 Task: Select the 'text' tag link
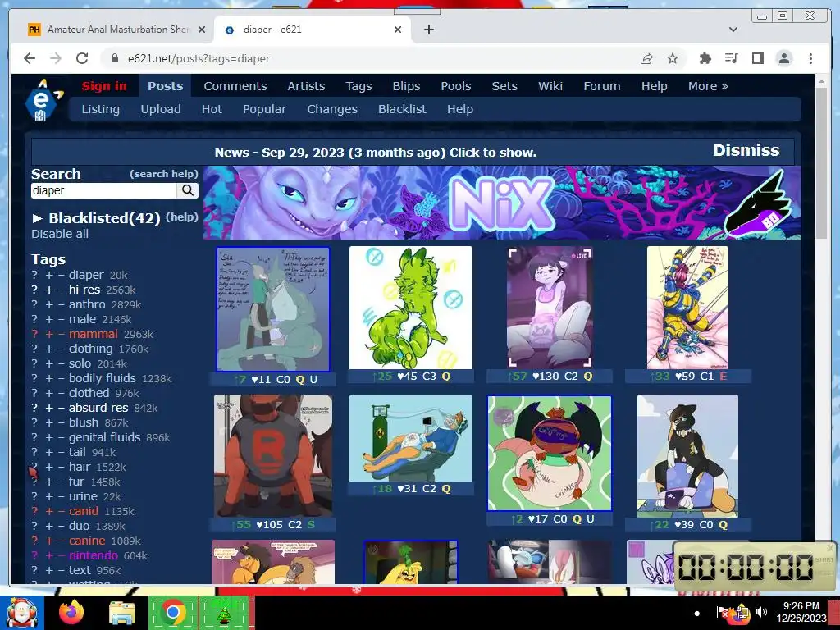point(80,571)
